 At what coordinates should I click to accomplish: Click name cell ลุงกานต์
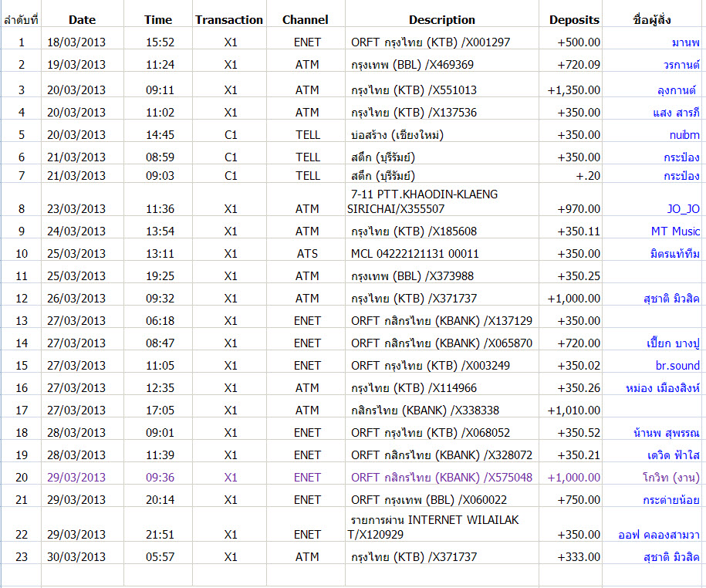(676, 90)
